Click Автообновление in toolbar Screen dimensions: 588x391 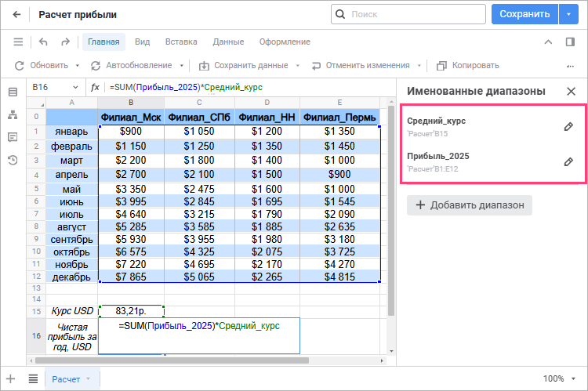click(131, 66)
